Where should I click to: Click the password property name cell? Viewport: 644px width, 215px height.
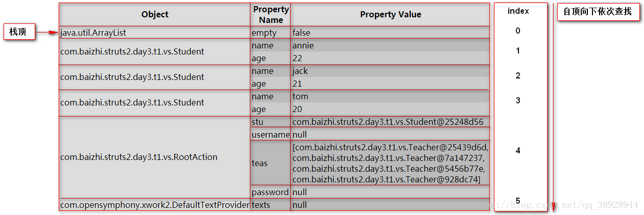(270, 192)
